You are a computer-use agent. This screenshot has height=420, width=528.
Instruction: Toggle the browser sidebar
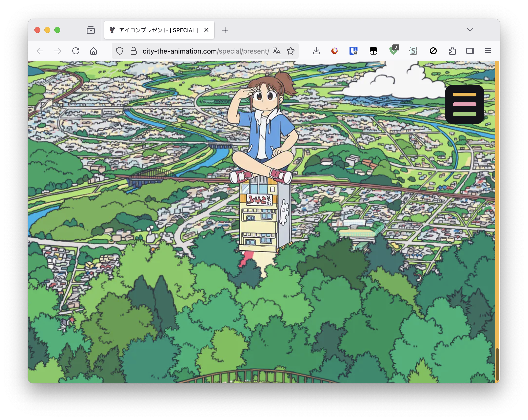(x=470, y=51)
